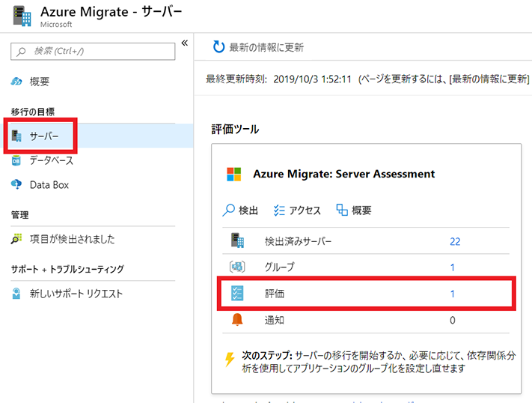Viewport: 532px width, 403px height.
Task: Focus the 検索 (Ctrl+/) search field
Action: pos(93,51)
